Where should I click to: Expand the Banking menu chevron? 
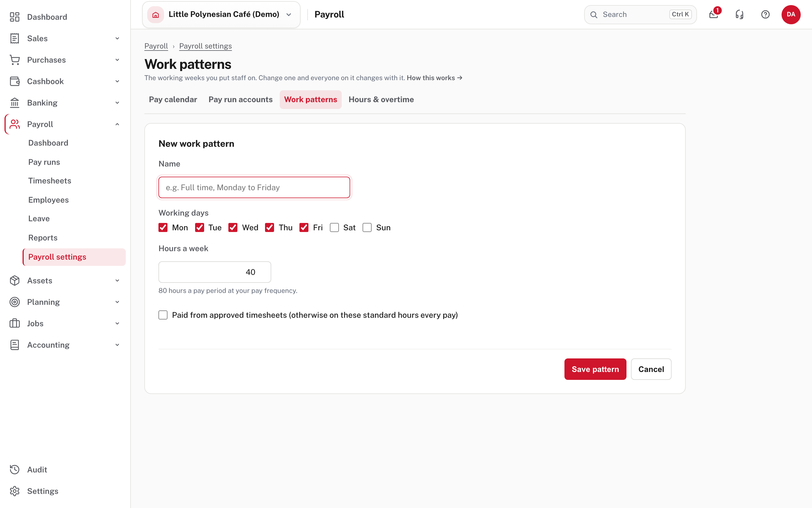pyautogui.click(x=117, y=103)
